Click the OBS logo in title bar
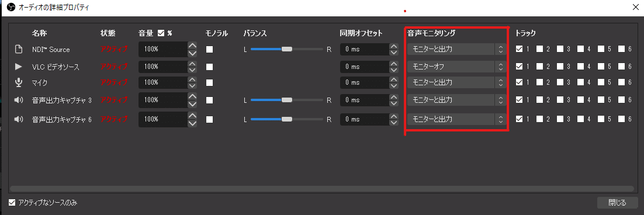644x215 pixels. [x=12, y=8]
